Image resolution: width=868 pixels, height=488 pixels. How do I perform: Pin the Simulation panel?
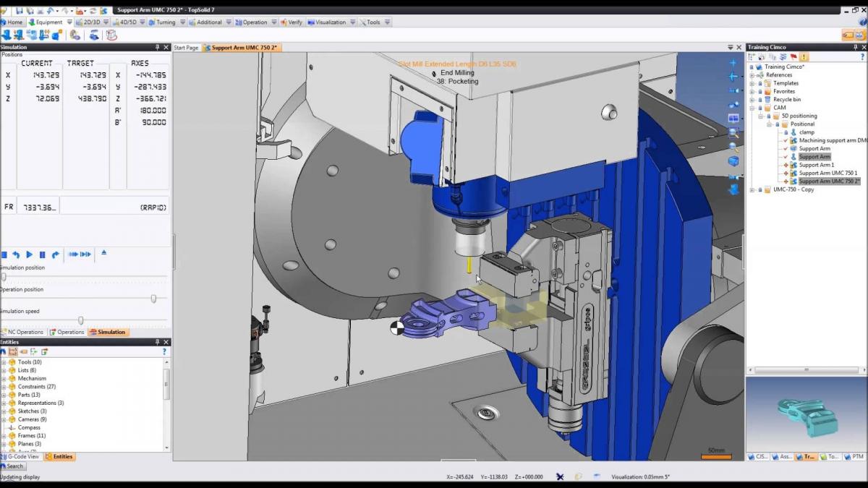click(158, 47)
